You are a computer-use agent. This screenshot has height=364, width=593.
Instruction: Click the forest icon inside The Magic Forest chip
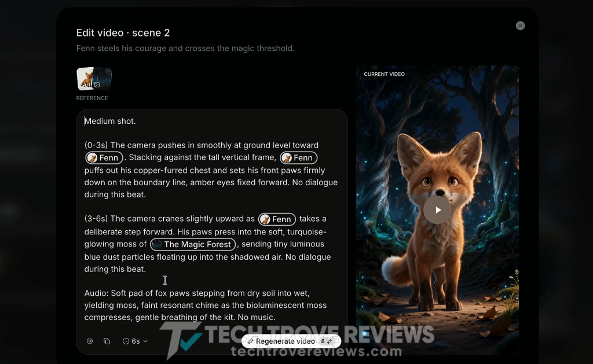click(156, 245)
